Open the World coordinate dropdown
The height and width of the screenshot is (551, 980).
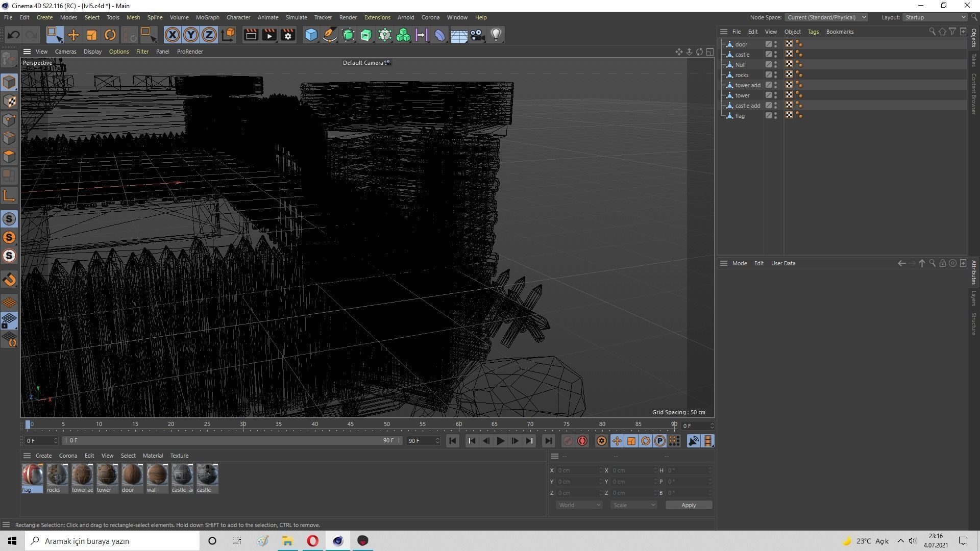[579, 505]
